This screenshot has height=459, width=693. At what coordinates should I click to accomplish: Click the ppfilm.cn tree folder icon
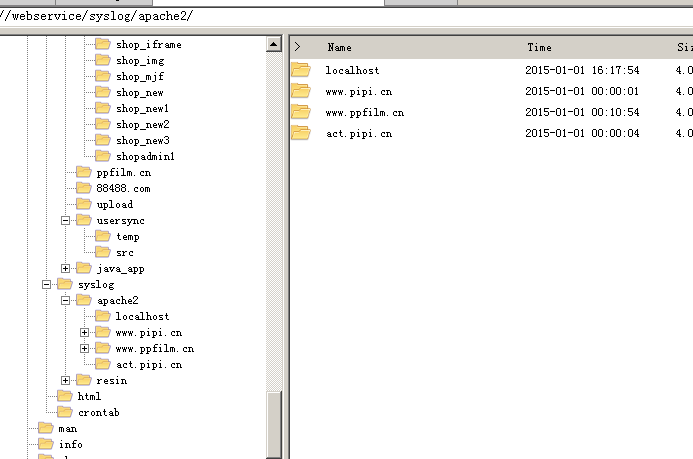(84, 172)
